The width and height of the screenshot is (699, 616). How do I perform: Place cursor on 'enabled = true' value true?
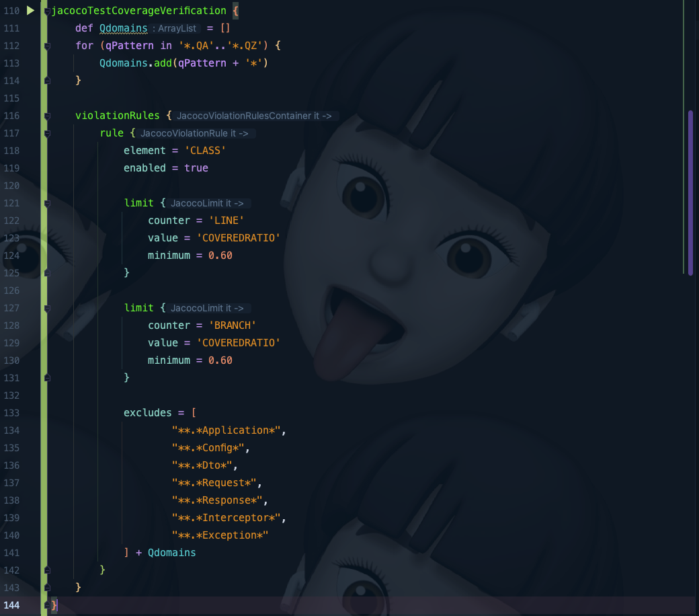coord(196,168)
